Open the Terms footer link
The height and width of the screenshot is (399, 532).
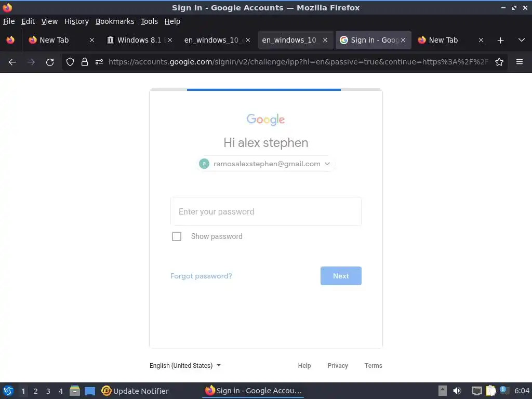pos(373,365)
